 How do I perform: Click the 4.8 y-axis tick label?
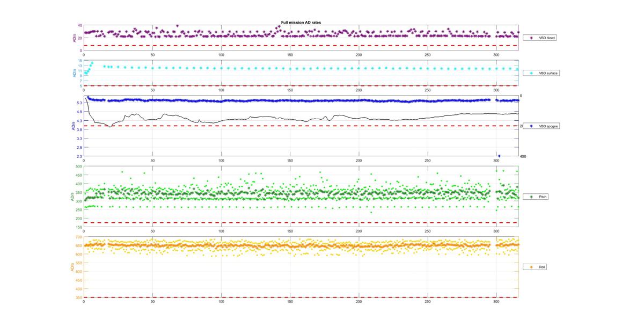(79, 112)
